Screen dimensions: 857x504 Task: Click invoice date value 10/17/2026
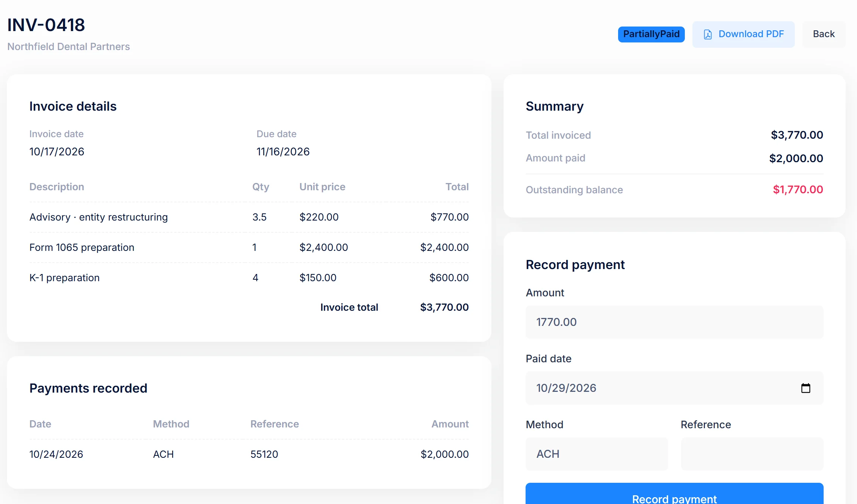pyautogui.click(x=57, y=152)
